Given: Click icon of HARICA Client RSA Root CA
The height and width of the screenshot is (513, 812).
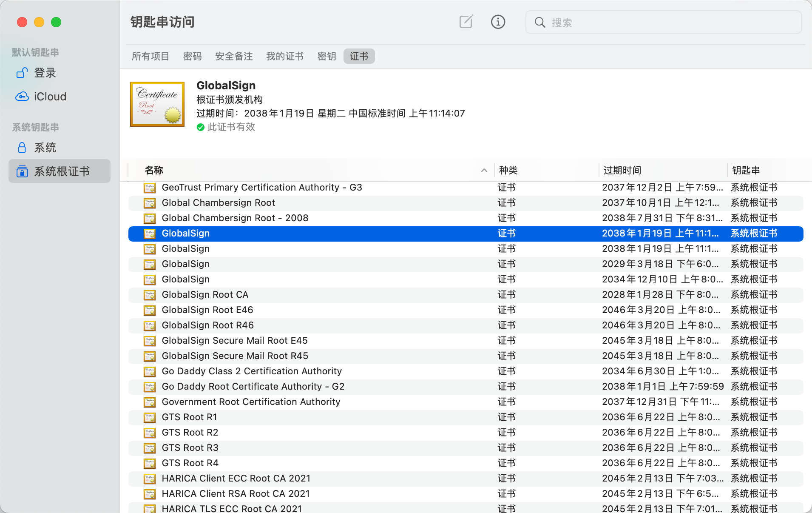Looking at the screenshot, I should coord(150,494).
